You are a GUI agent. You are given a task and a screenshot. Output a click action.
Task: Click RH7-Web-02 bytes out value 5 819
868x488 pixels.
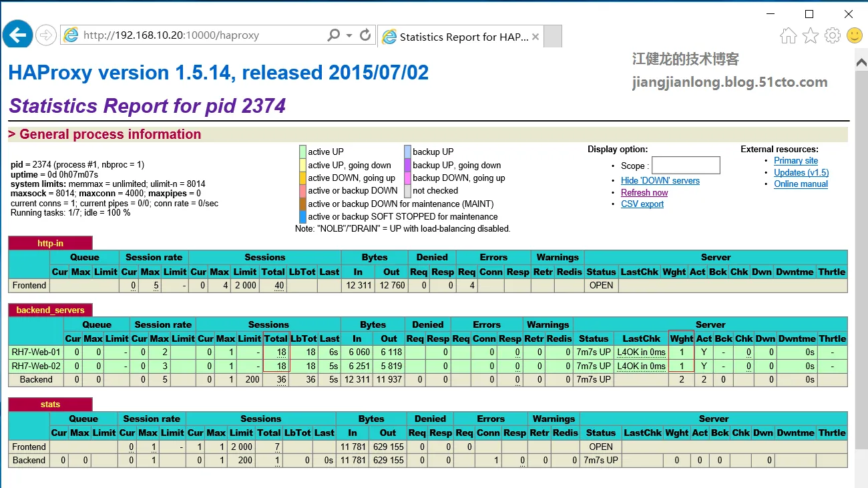coord(391,366)
